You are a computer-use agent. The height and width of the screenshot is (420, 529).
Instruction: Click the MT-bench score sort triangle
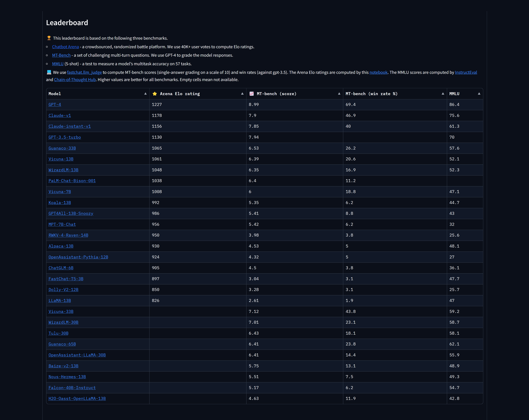[x=339, y=93]
